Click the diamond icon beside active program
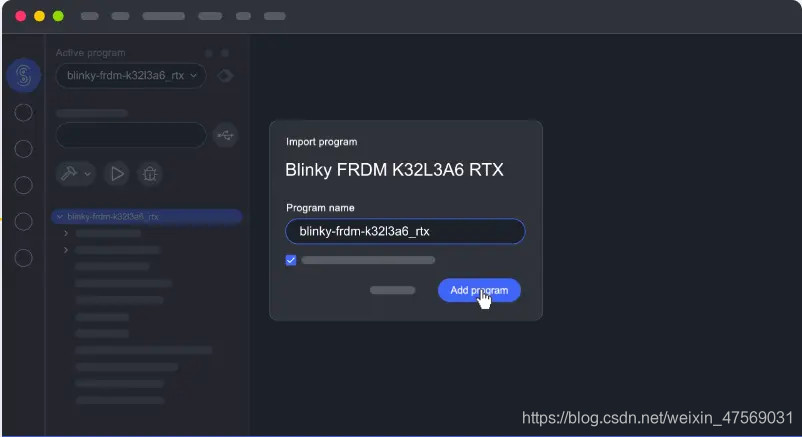 click(x=225, y=76)
